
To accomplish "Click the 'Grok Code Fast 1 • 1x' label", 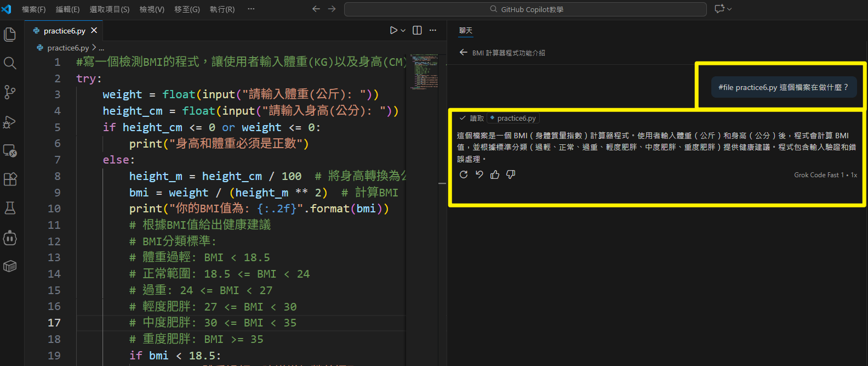I will (x=825, y=175).
